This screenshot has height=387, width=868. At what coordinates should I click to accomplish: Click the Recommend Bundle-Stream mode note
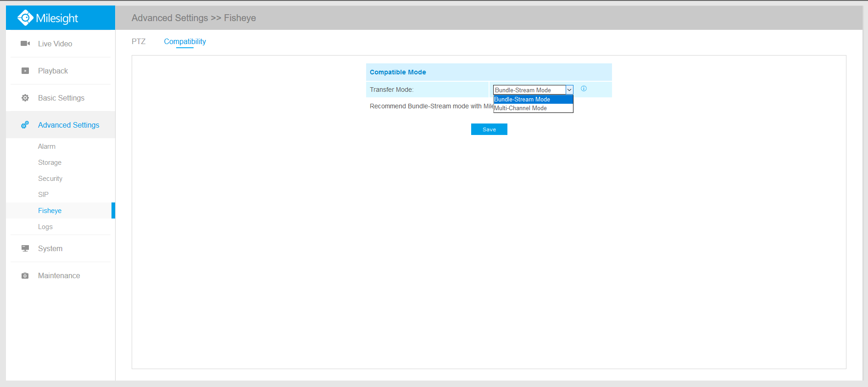point(431,106)
